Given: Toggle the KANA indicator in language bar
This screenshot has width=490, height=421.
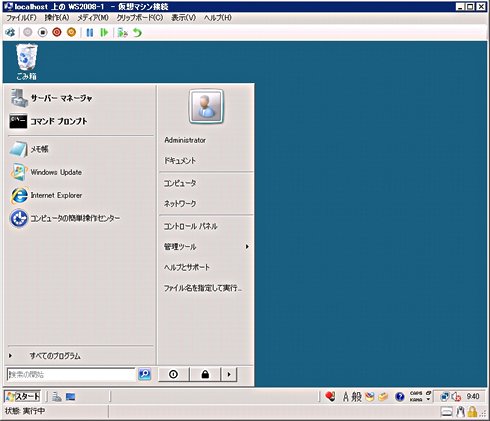Looking at the screenshot, I should 416,400.
